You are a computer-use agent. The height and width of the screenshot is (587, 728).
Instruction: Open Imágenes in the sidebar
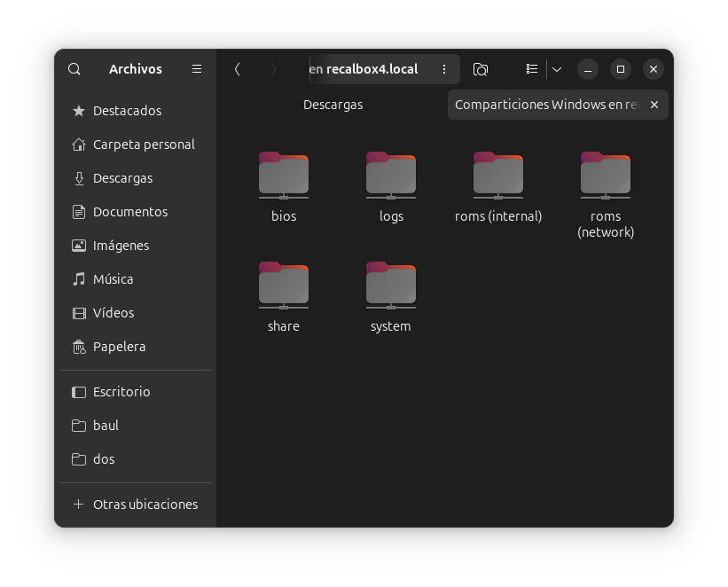coord(136,246)
